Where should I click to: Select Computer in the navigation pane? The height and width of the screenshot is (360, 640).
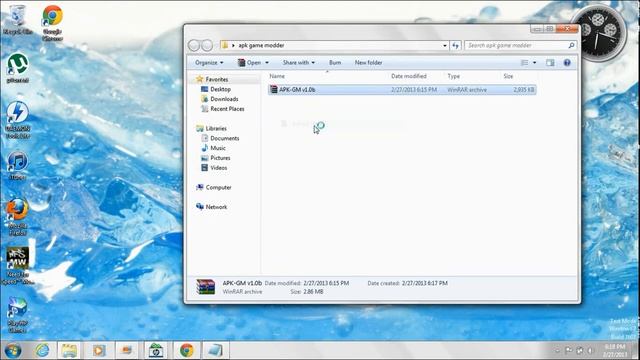tap(218, 187)
